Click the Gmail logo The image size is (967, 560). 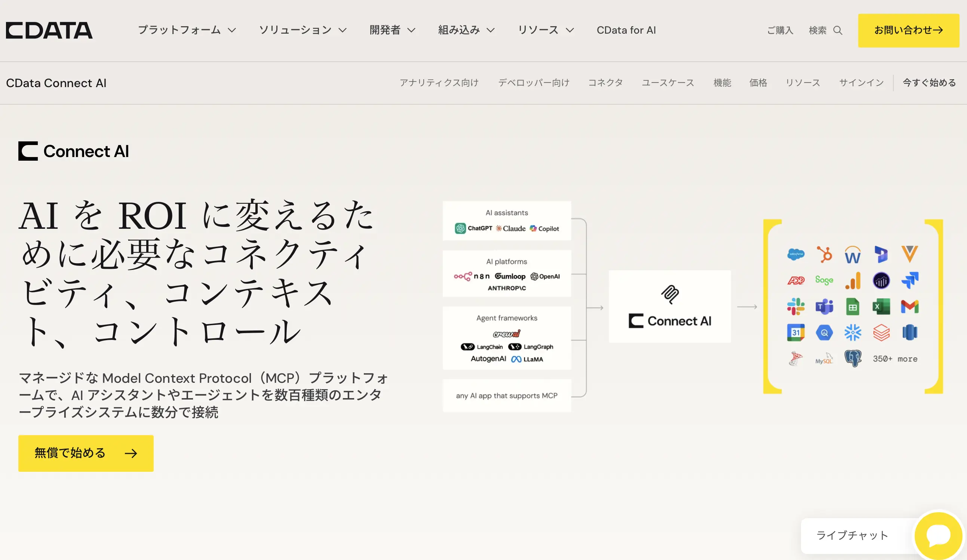point(909,307)
